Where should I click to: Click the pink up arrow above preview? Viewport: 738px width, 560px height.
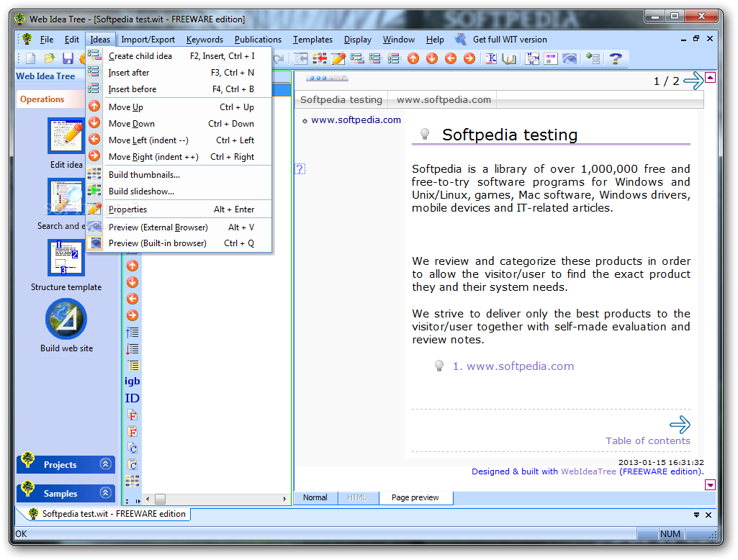(710, 78)
